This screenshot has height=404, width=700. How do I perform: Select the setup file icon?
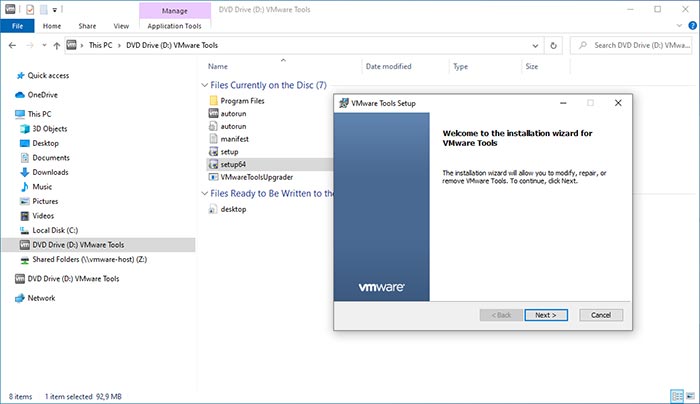coord(213,152)
